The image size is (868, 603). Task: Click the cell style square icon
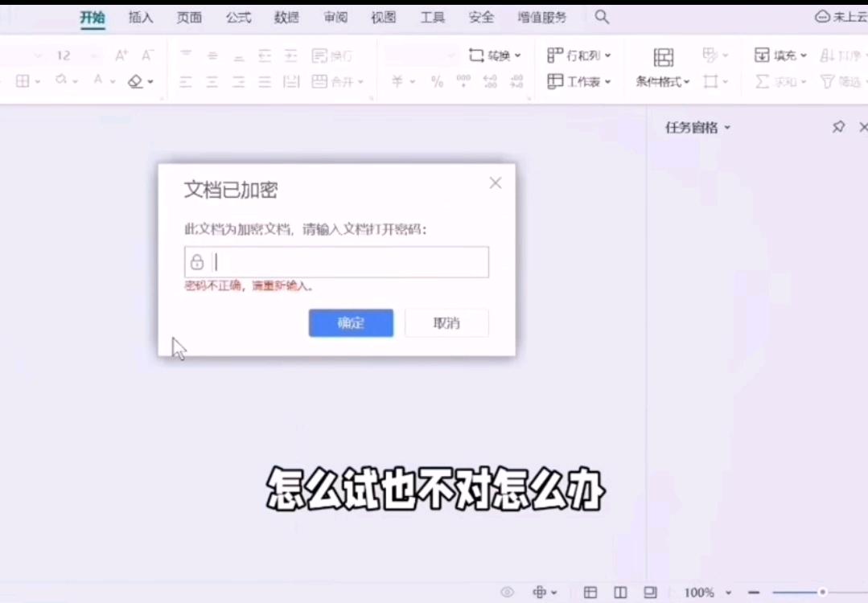coord(710,82)
